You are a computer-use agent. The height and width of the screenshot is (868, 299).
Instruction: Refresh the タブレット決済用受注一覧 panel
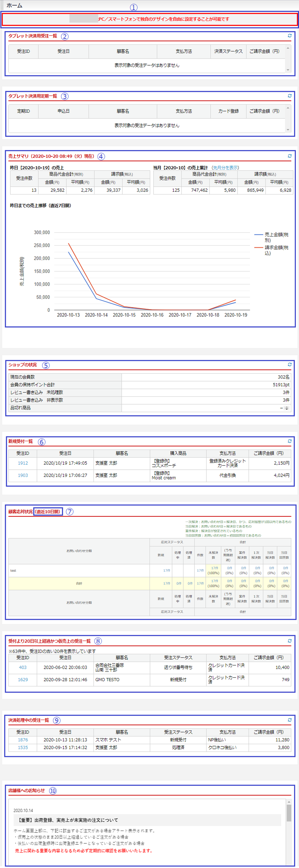[289, 36]
